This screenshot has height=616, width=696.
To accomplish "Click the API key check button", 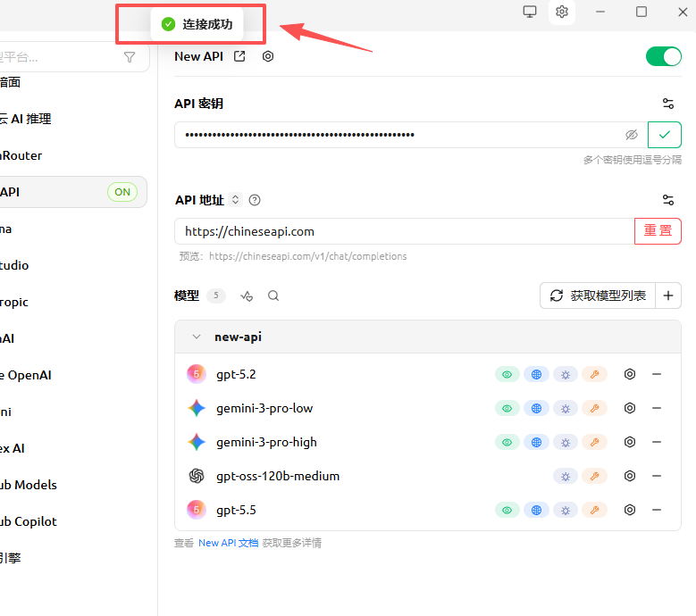I will click(665, 135).
